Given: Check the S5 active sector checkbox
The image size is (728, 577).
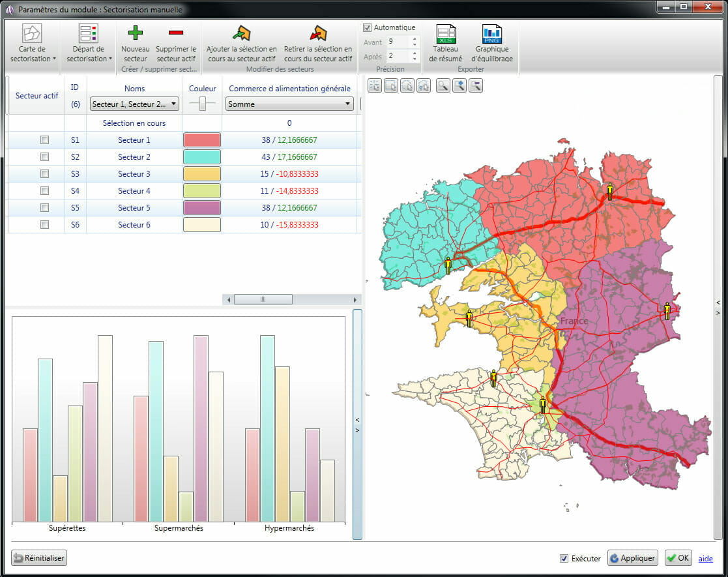Looking at the screenshot, I should click(44, 208).
